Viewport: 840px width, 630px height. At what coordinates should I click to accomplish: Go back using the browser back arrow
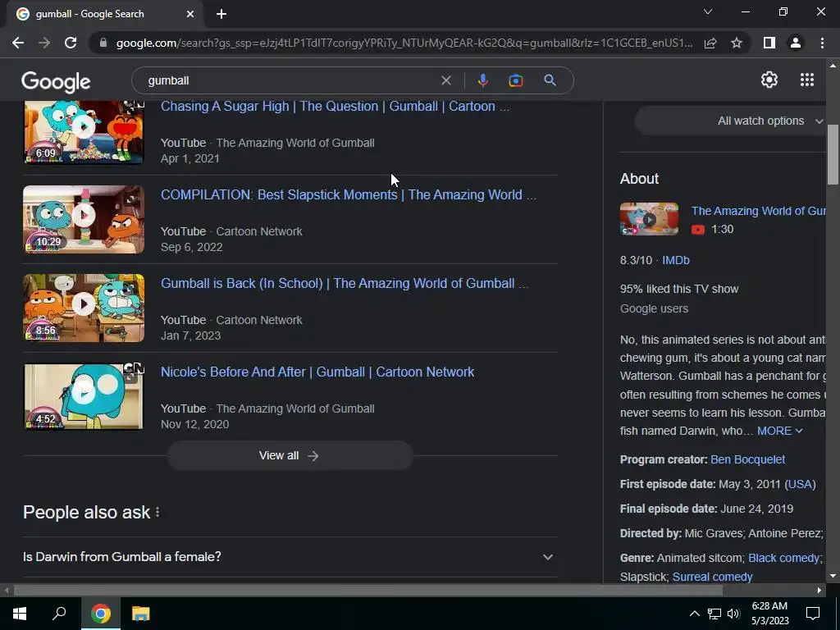click(18, 43)
